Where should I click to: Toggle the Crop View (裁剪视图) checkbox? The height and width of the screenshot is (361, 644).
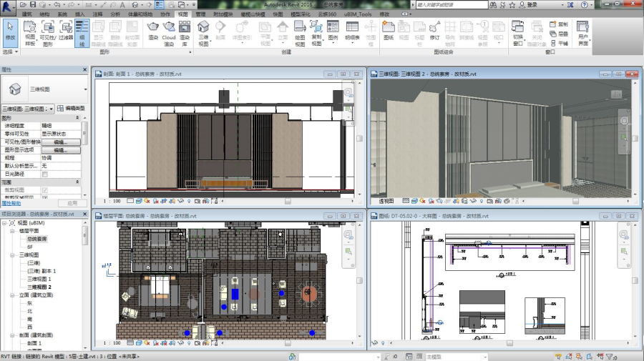(44, 190)
